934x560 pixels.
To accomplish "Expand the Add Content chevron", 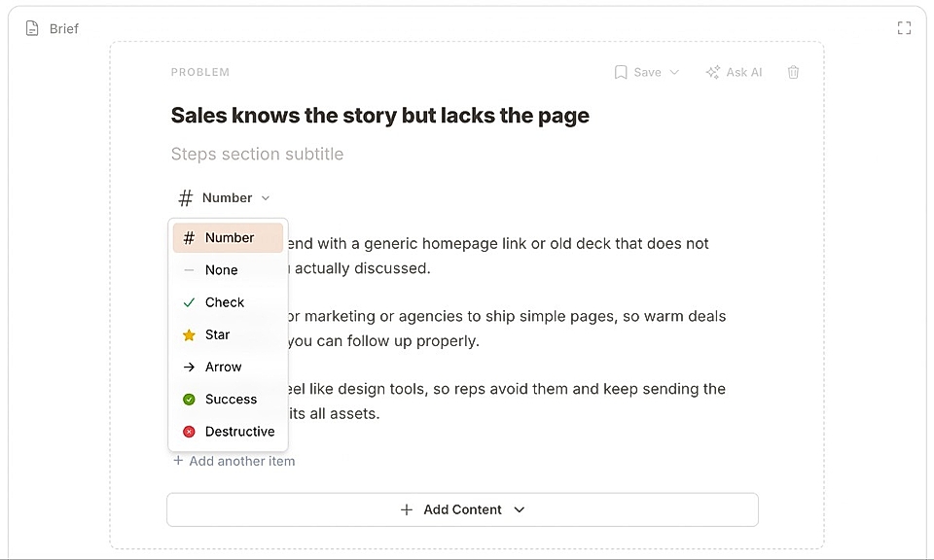I will click(520, 509).
